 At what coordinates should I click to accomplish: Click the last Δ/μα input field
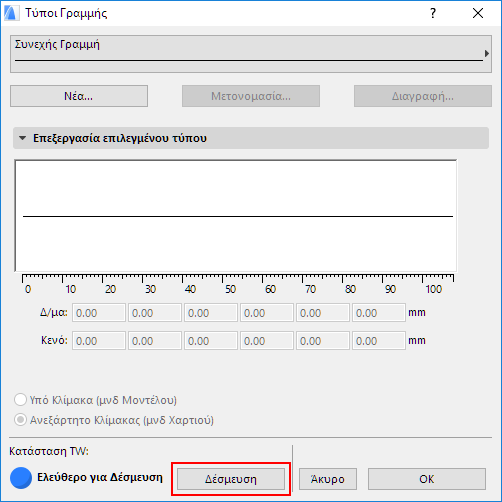coord(379,313)
